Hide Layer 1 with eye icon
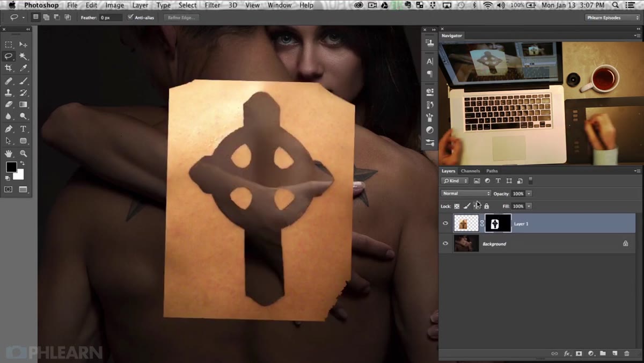644x363 pixels. pyautogui.click(x=445, y=223)
